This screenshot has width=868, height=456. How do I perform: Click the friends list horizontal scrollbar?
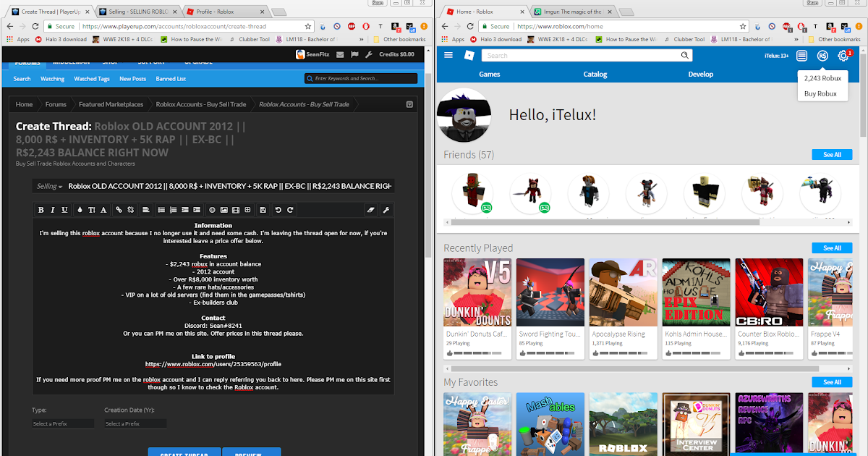(605, 222)
